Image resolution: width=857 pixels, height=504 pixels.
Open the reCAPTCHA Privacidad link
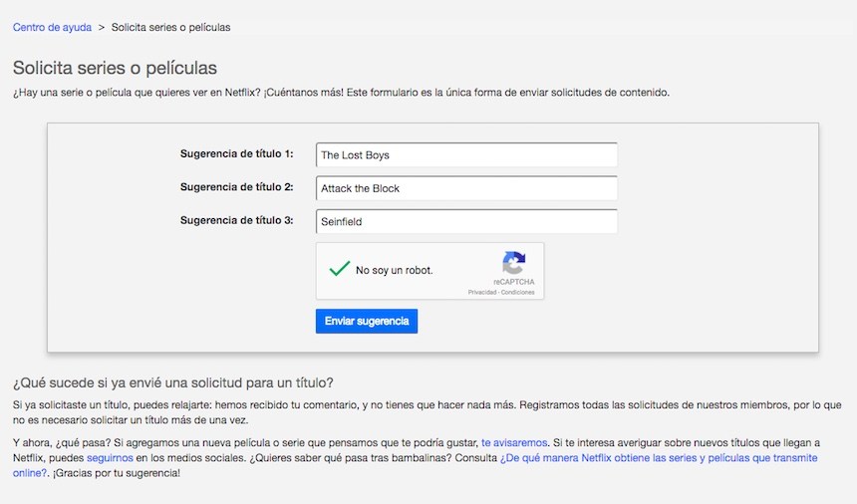click(x=482, y=293)
